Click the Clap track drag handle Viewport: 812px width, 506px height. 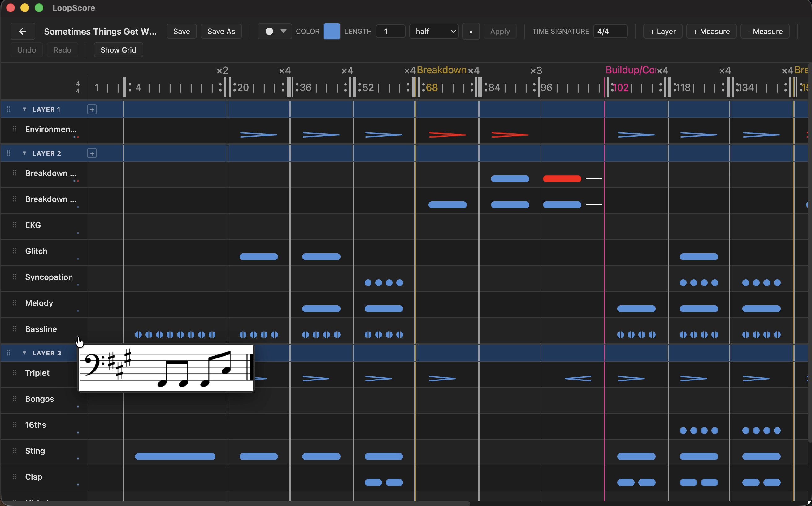[x=15, y=476]
